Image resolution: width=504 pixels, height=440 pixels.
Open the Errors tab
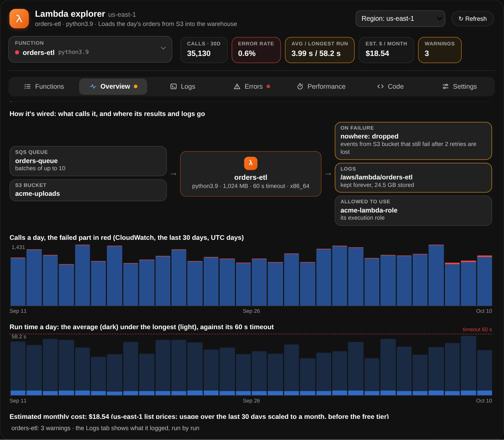(x=252, y=87)
